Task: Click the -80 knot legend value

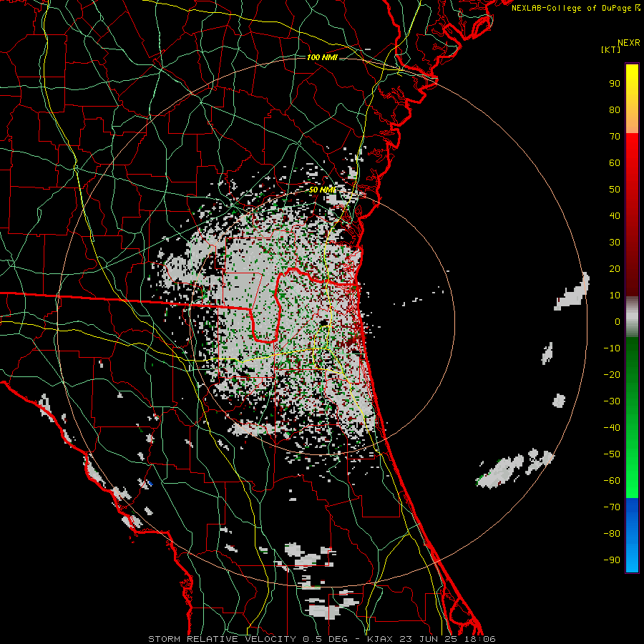Action: point(612,534)
